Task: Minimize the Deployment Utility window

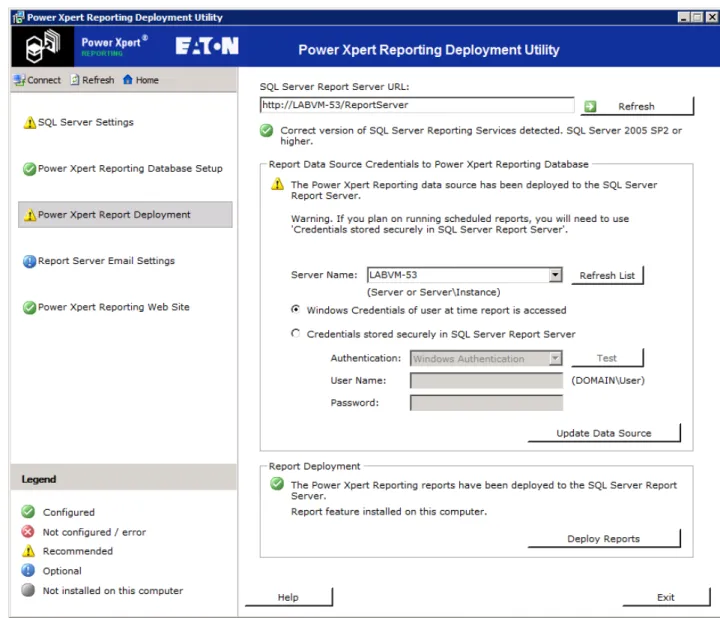Action: (684, 17)
